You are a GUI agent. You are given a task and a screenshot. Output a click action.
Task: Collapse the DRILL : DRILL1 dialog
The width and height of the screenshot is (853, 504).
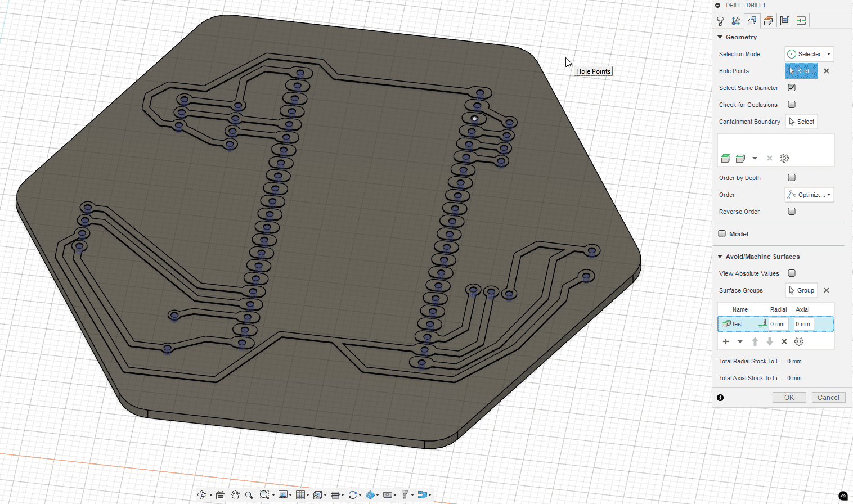(718, 5)
